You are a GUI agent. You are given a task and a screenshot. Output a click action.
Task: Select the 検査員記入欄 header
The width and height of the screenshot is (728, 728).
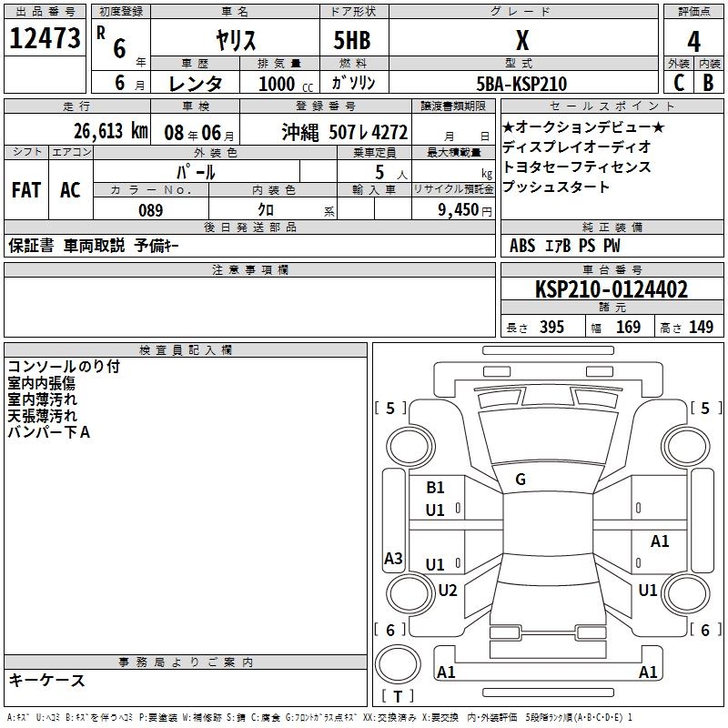click(186, 350)
